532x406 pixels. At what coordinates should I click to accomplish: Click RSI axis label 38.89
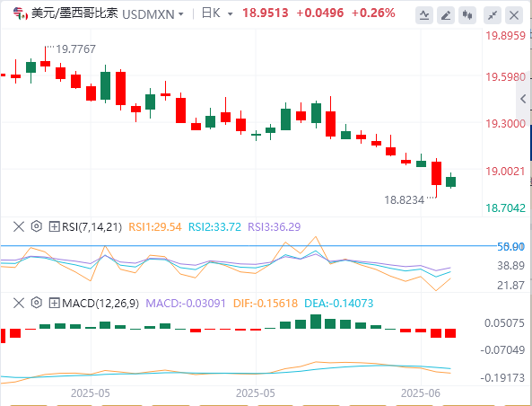tap(511, 266)
